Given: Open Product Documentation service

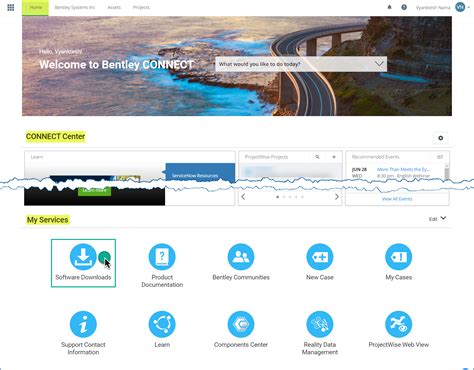Looking at the screenshot, I should (x=162, y=266).
